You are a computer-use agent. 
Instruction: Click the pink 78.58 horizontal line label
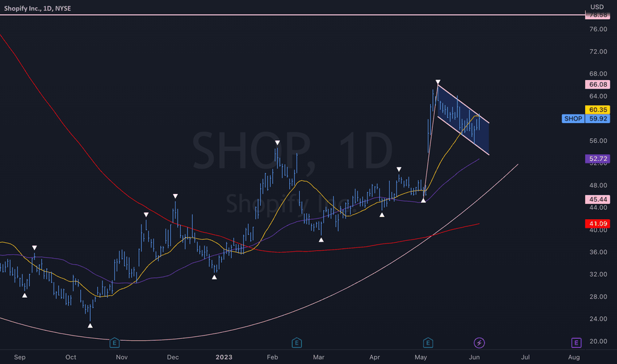point(598,15)
